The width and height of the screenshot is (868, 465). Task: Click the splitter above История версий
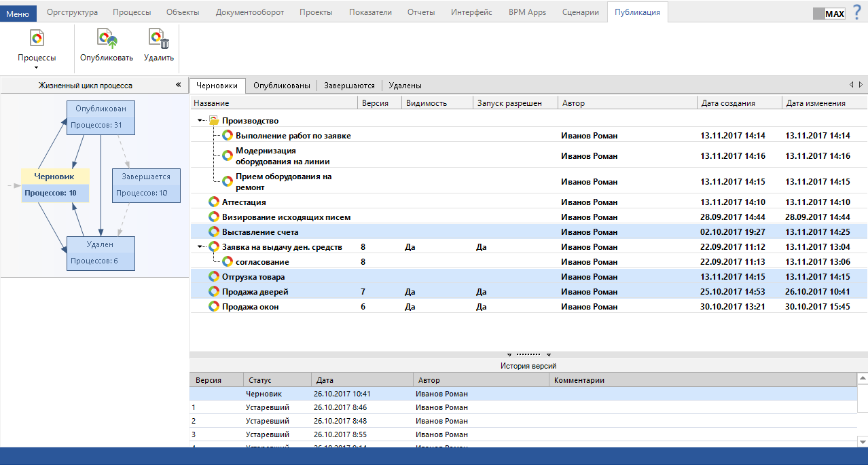click(528, 354)
